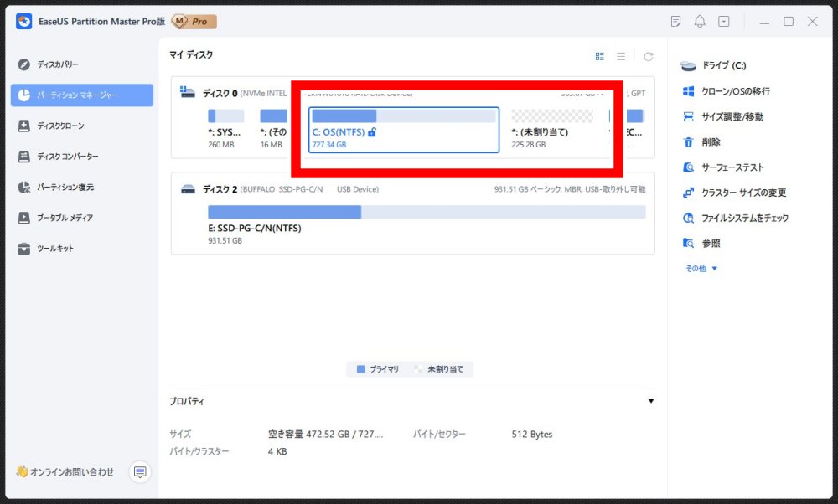The width and height of the screenshot is (838, 504).
Task: Open the chat bubble icon
Action: point(140,472)
